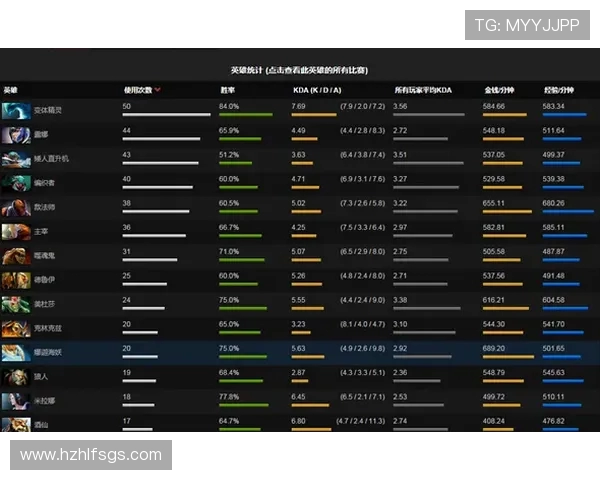Open the 编织者 (Weaver) hero portrait
Viewport: 600px width, 480px height.
click(16, 183)
